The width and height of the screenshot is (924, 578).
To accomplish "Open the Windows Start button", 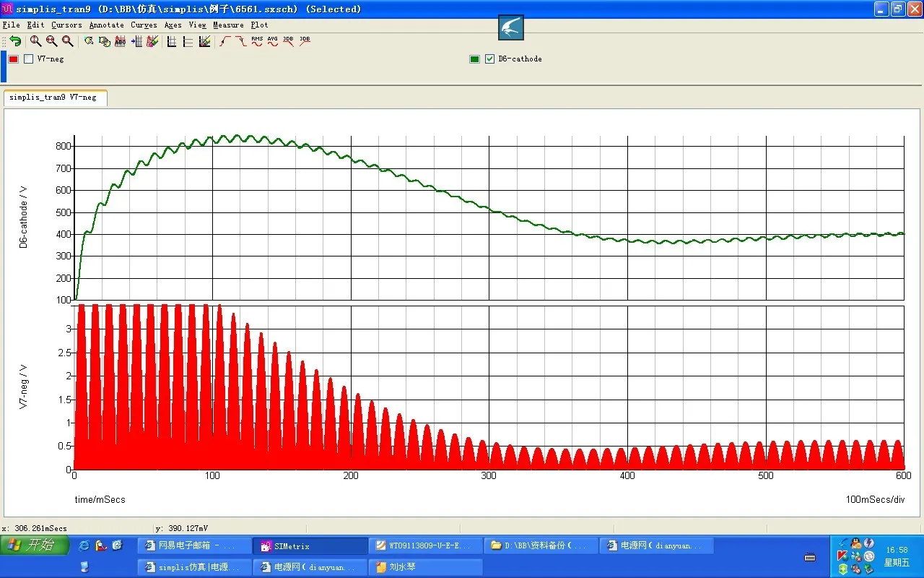I will (35, 545).
